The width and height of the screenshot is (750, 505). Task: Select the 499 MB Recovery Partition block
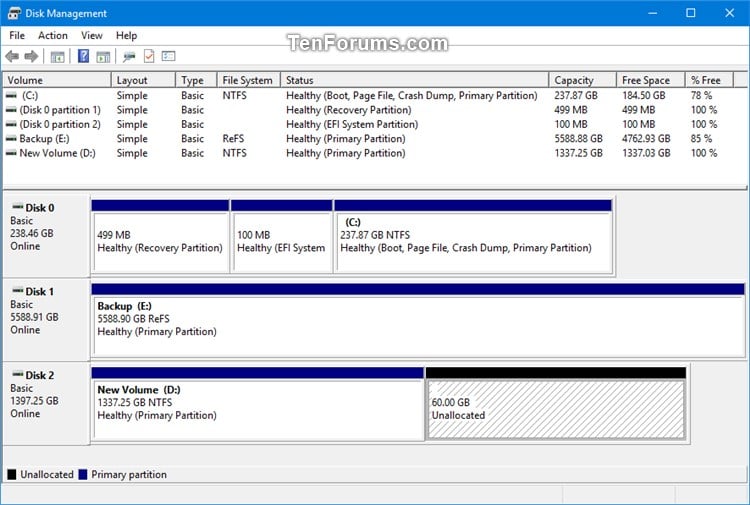click(x=160, y=237)
